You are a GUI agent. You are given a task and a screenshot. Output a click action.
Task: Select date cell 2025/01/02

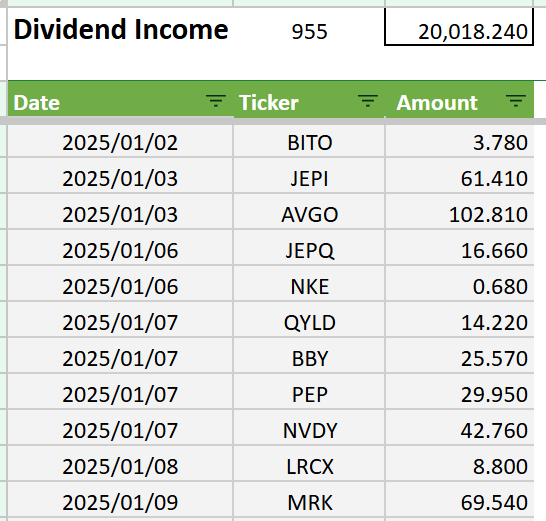click(x=120, y=141)
